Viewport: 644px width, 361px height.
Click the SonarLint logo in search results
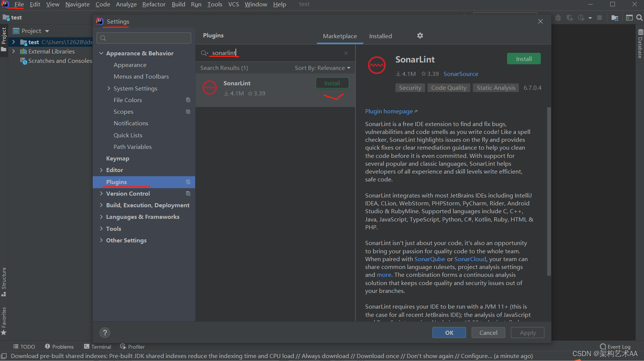[210, 88]
